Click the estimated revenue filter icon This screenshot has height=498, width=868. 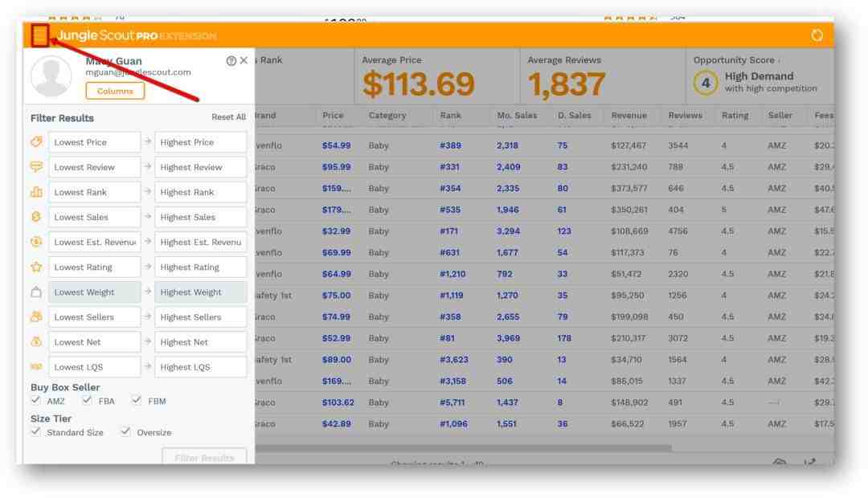(36, 242)
